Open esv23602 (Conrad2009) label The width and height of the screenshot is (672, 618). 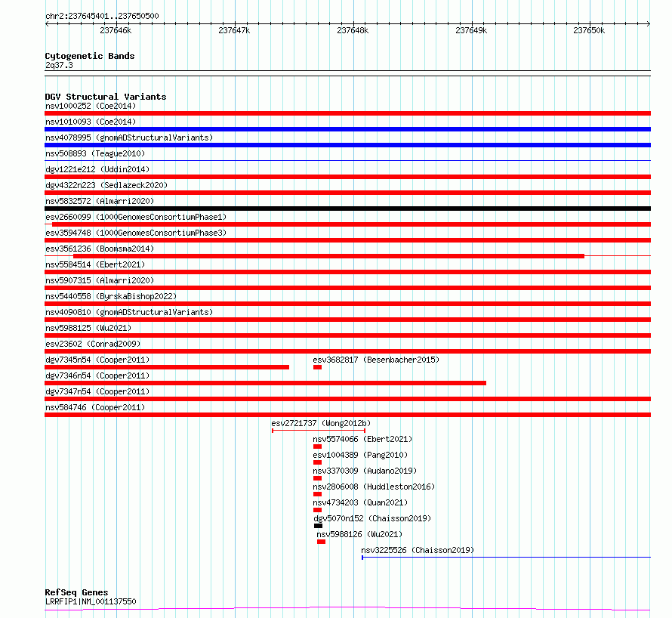(93, 344)
